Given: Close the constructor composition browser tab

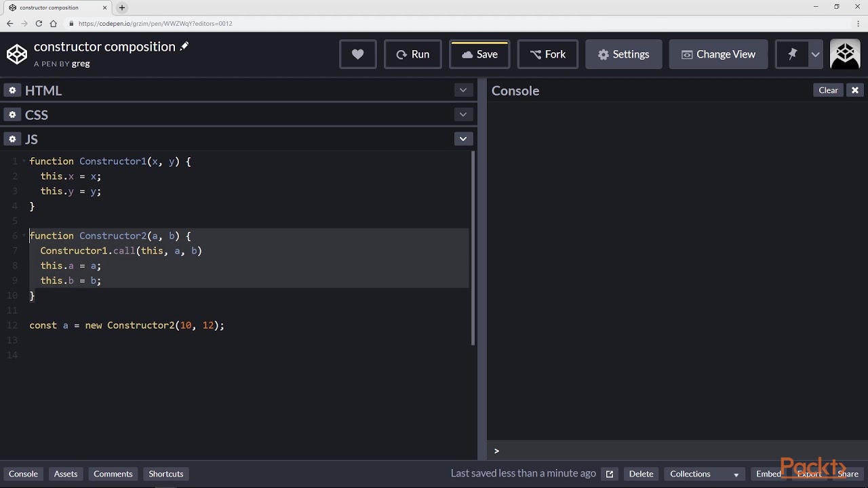Looking at the screenshot, I should (105, 7).
